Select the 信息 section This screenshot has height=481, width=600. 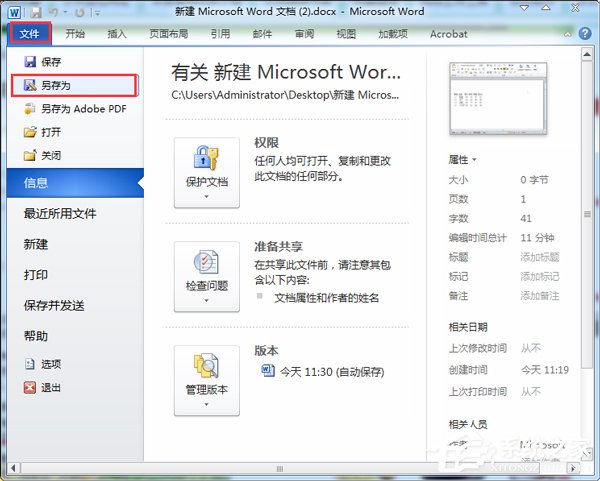click(x=75, y=183)
